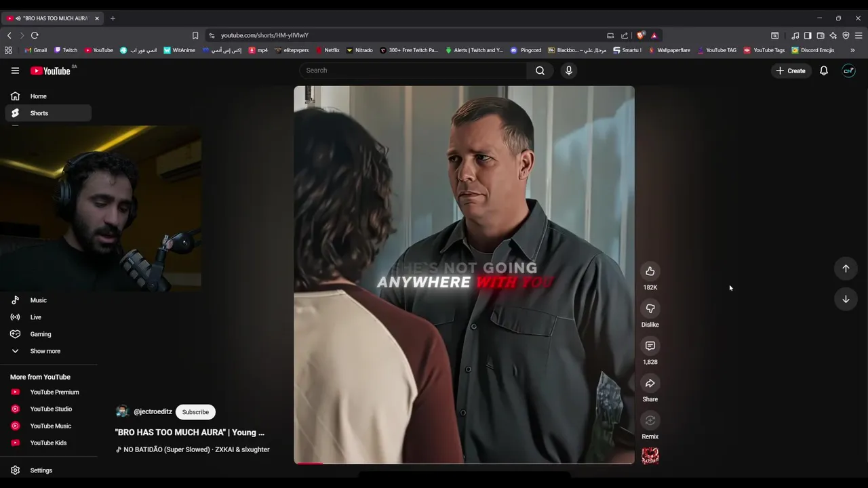Viewport: 868px width, 488px height.
Task: Share this YouTube short
Action: (x=650, y=383)
